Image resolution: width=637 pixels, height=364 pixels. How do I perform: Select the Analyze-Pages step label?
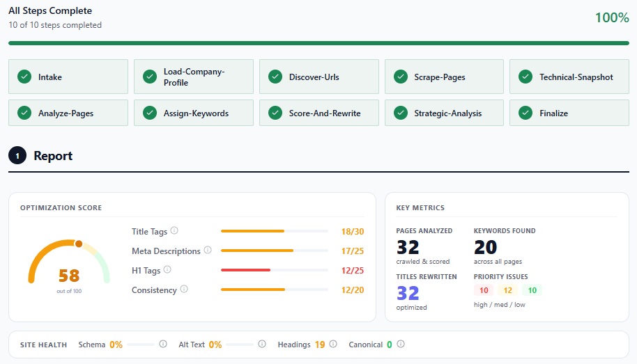click(66, 113)
